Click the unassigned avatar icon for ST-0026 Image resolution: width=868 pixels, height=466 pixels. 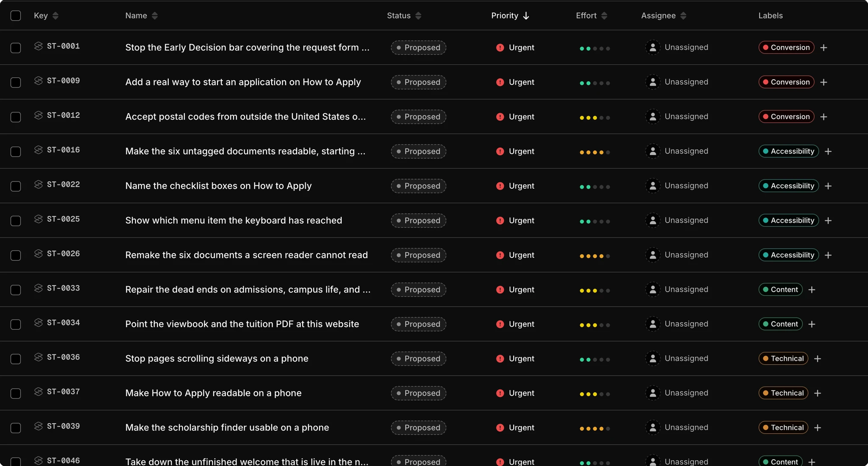coord(653,255)
